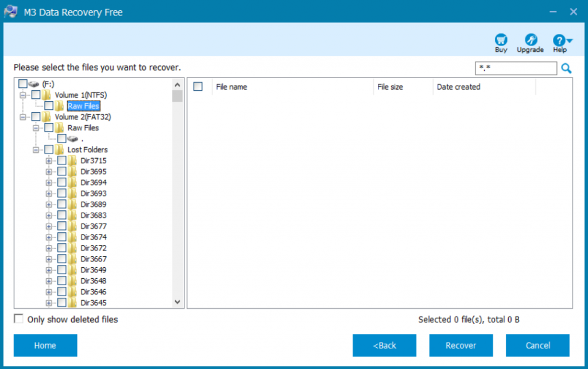Click the drive icon under Raw Files
588x369 pixels.
(x=72, y=139)
